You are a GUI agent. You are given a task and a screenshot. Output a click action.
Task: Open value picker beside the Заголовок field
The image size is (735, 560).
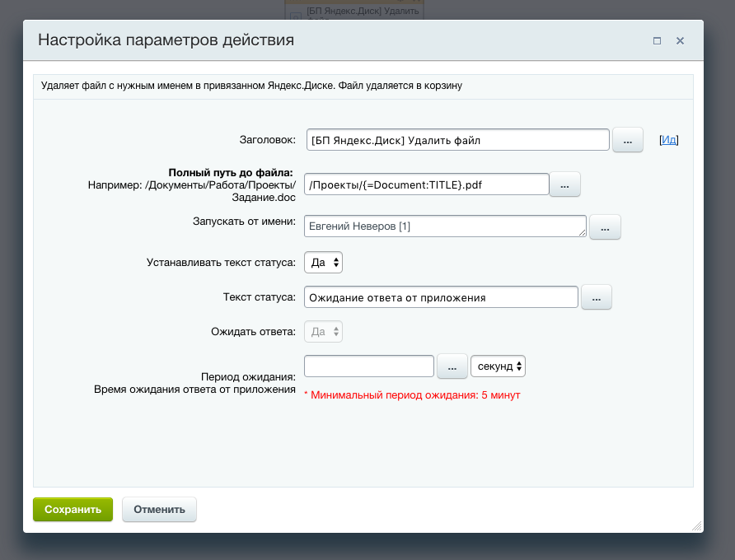[627, 140]
